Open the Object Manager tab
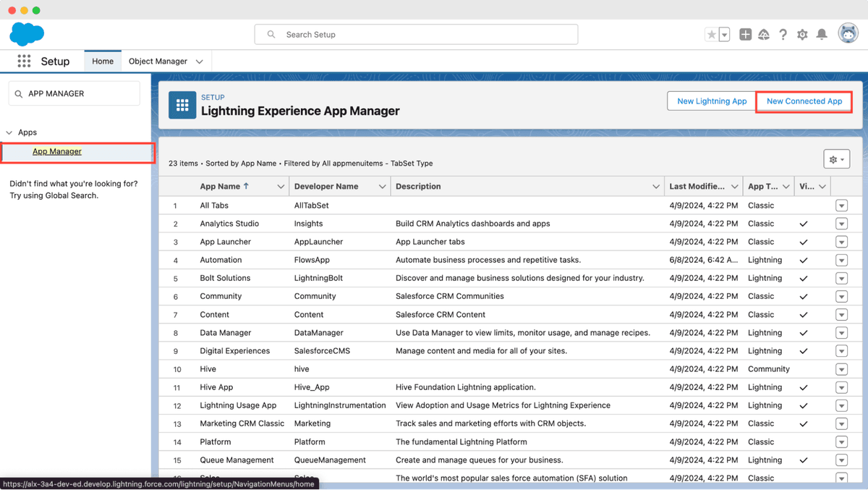 coord(158,62)
